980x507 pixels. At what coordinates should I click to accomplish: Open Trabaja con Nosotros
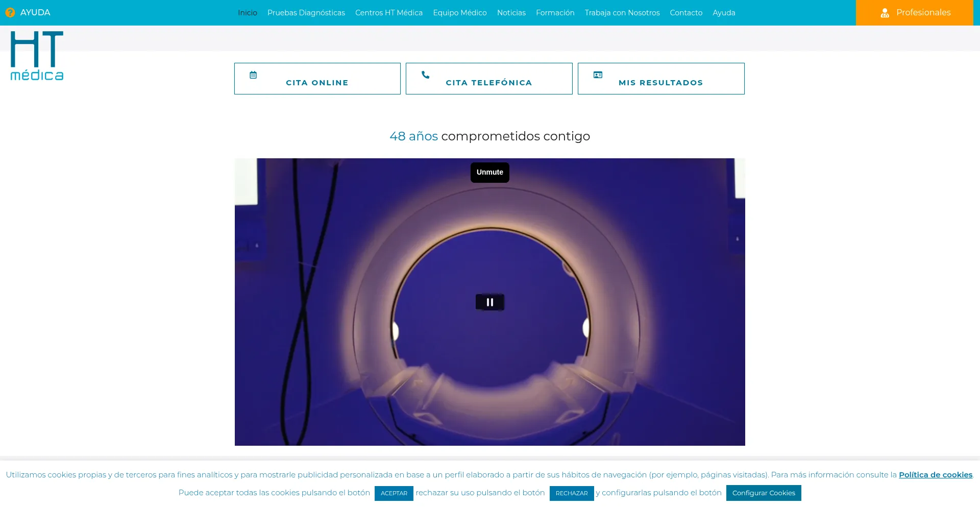pos(622,12)
